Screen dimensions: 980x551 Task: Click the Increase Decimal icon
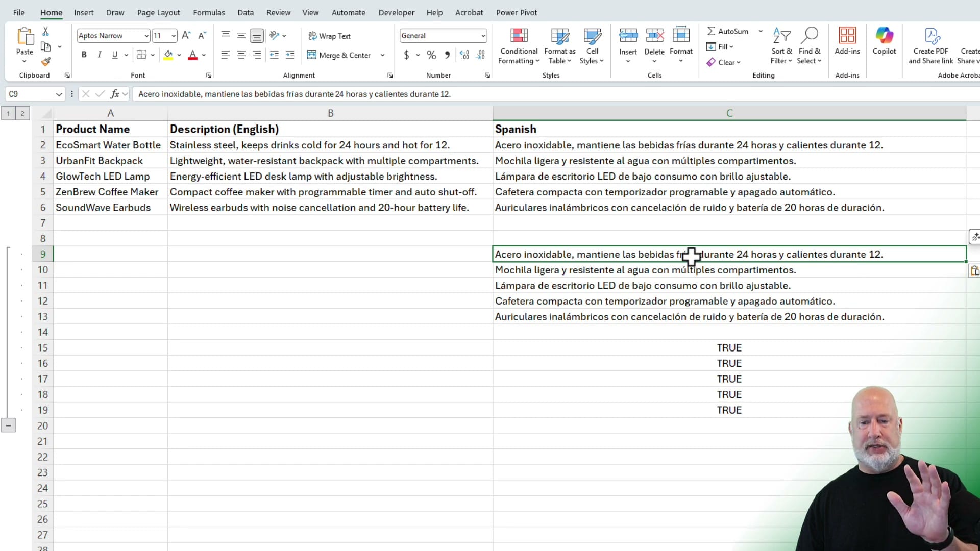(x=463, y=55)
